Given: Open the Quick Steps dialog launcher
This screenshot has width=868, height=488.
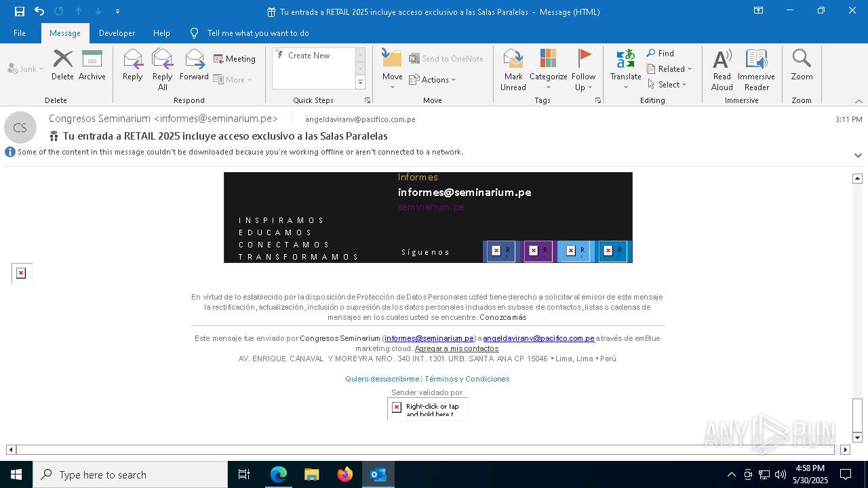Looking at the screenshot, I should coord(368,100).
